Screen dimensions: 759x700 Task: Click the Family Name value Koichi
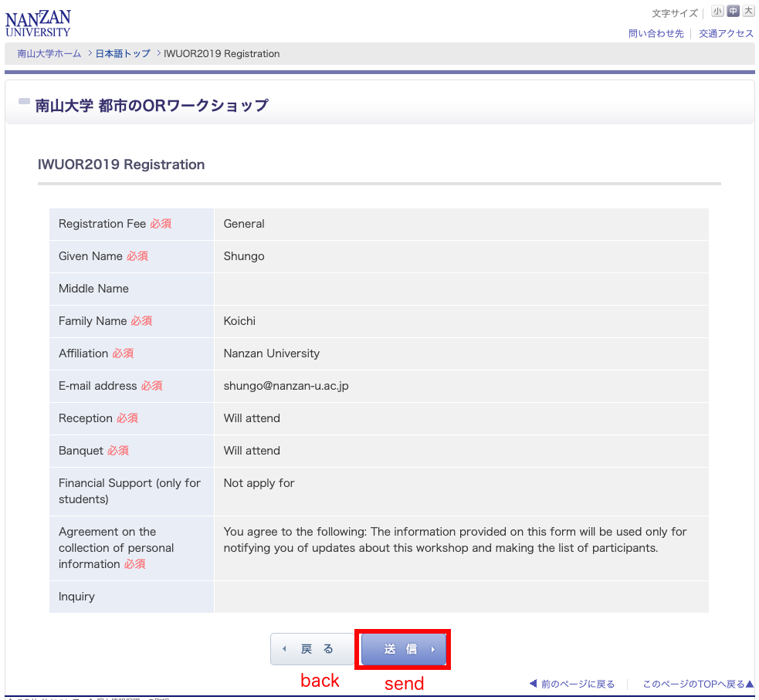pos(239,321)
